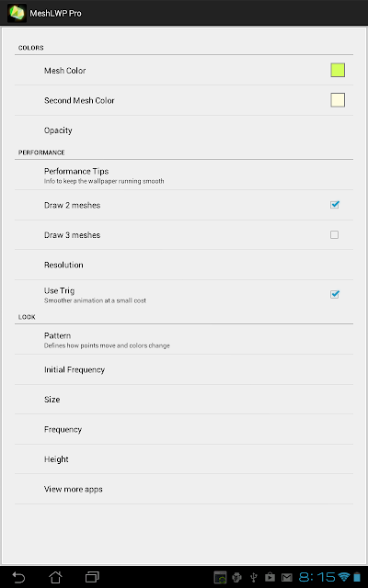
Task: Enable the Draw 3 meshes checkbox
Action: tap(334, 235)
